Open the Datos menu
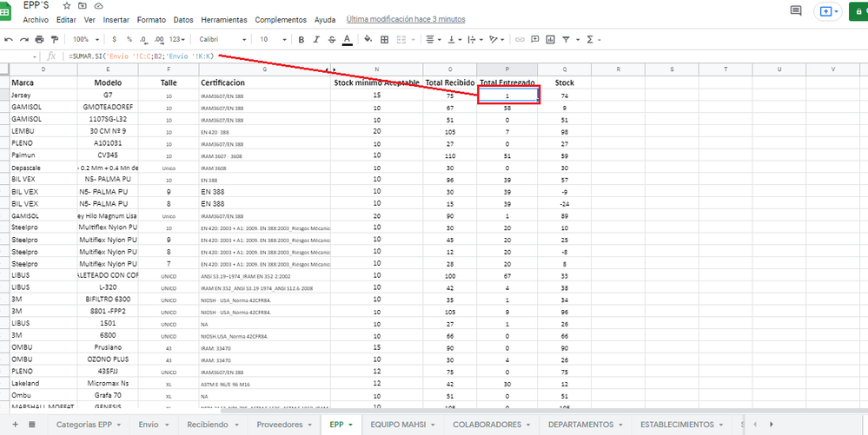This screenshot has width=868, height=435. pos(183,19)
